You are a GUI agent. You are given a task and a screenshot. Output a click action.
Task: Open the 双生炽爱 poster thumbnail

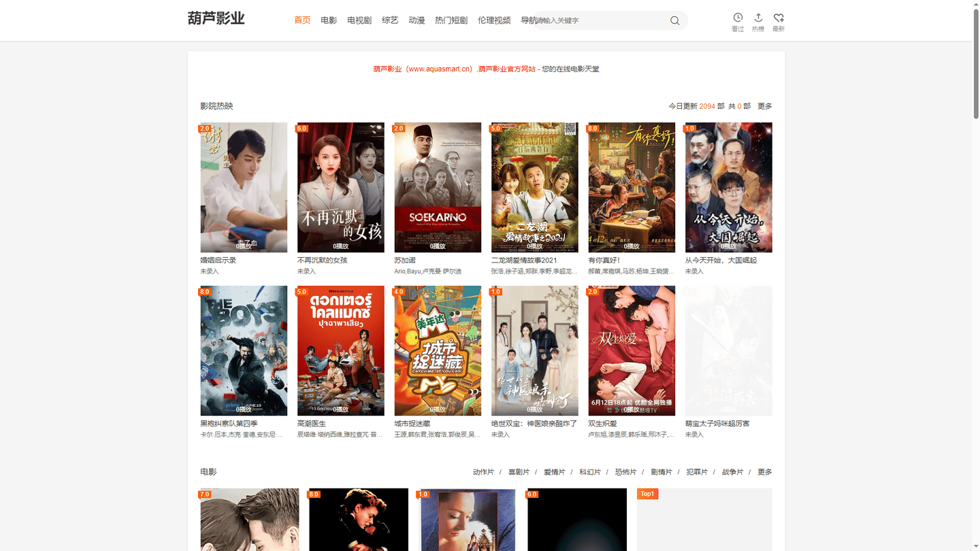point(632,350)
